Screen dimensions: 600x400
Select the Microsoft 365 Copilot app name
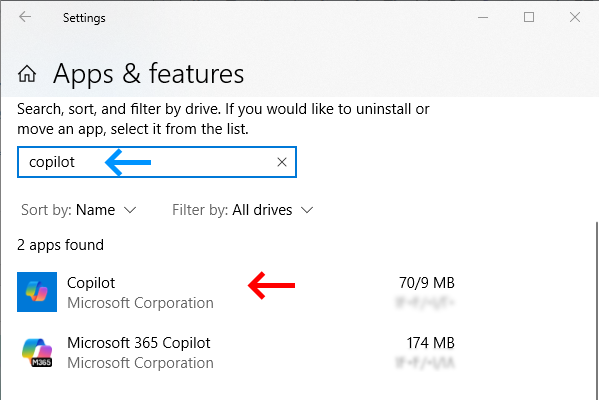pos(138,342)
